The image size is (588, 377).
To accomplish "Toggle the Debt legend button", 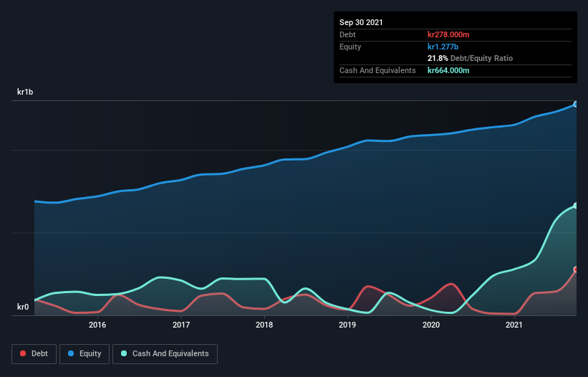I will coord(34,354).
